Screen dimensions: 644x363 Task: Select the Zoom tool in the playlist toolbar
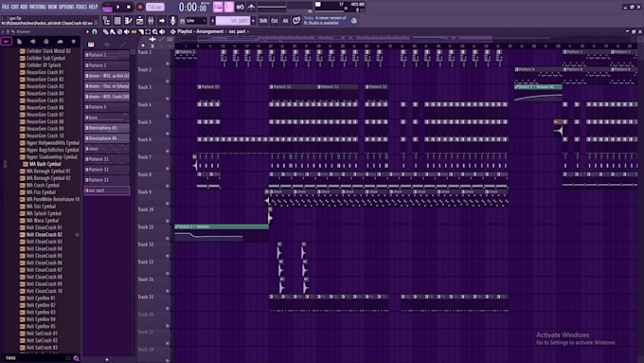(154, 31)
